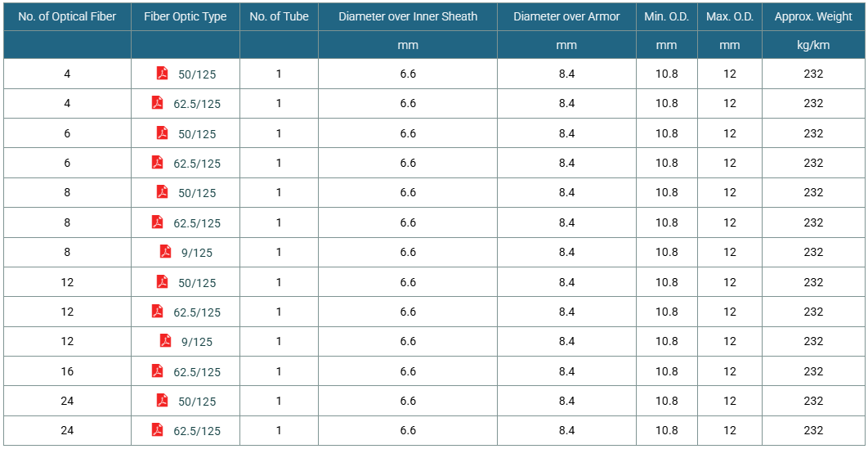This screenshot has height=449, width=868.
Task: Open PDF icon for 4-fiber 50/125 row
Action: (x=162, y=73)
